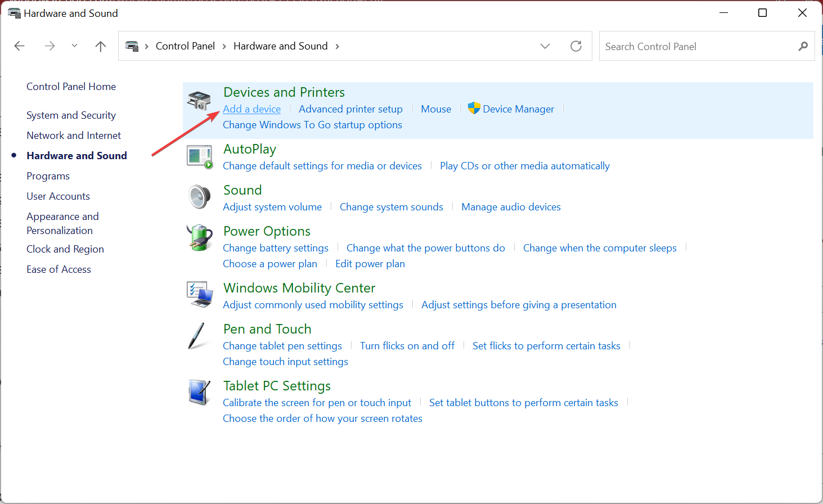This screenshot has width=823, height=504.
Task: Click Manage audio devices
Action: (x=511, y=207)
